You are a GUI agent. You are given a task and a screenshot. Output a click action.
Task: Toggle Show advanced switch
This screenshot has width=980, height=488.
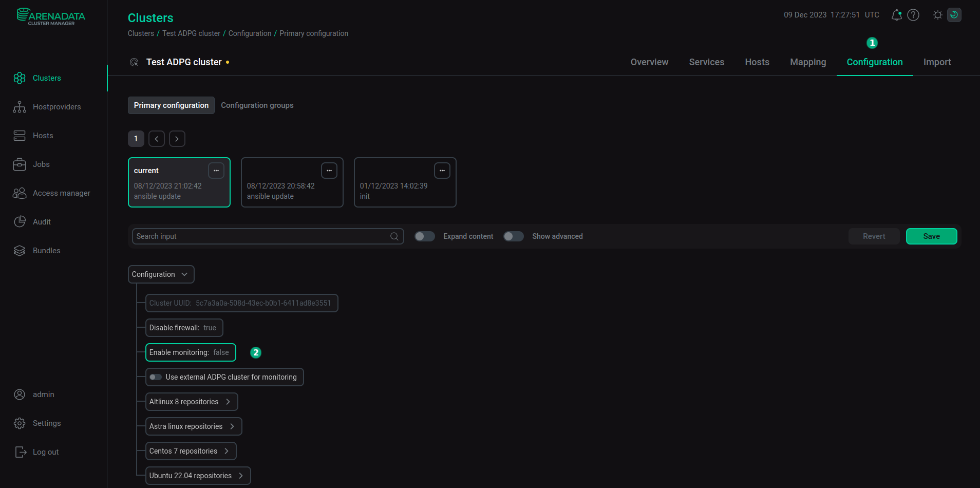(x=514, y=236)
